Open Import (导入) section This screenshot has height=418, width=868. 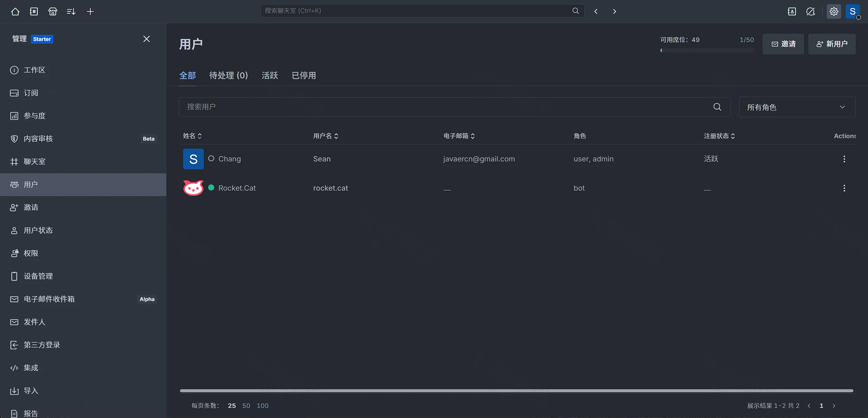[x=83, y=391]
